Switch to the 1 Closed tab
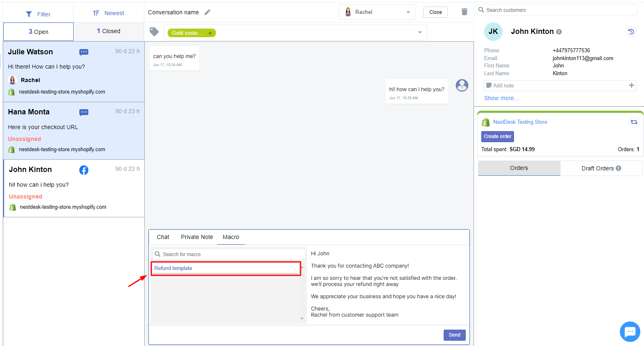 point(109,31)
